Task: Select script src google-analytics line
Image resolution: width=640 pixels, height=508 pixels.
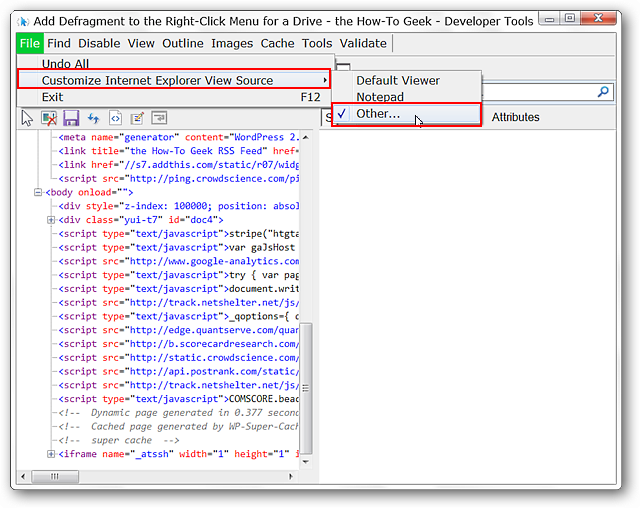Action: pyautogui.click(x=178, y=261)
